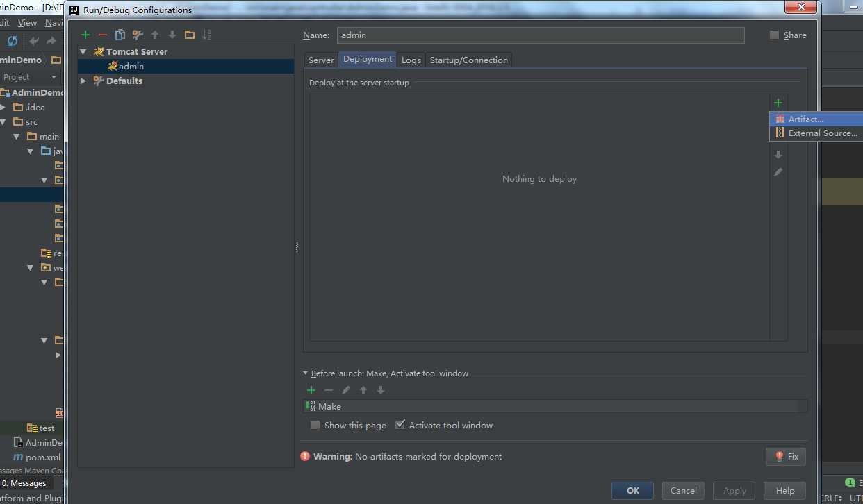This screenshot has height=504, width=863.
Task: Remove the before-launch task
Action: click(329, 390)
